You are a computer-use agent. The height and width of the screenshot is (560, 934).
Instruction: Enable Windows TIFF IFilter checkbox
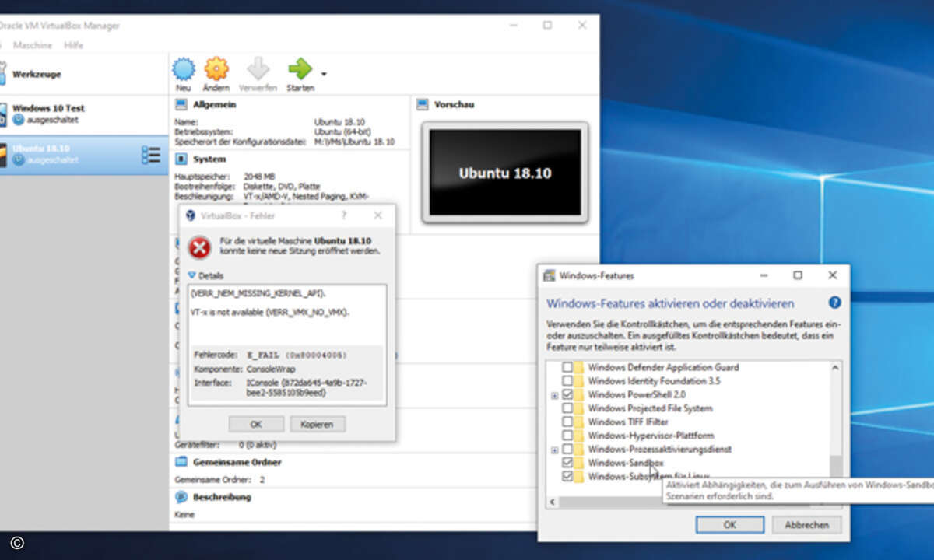coord(567,422)
